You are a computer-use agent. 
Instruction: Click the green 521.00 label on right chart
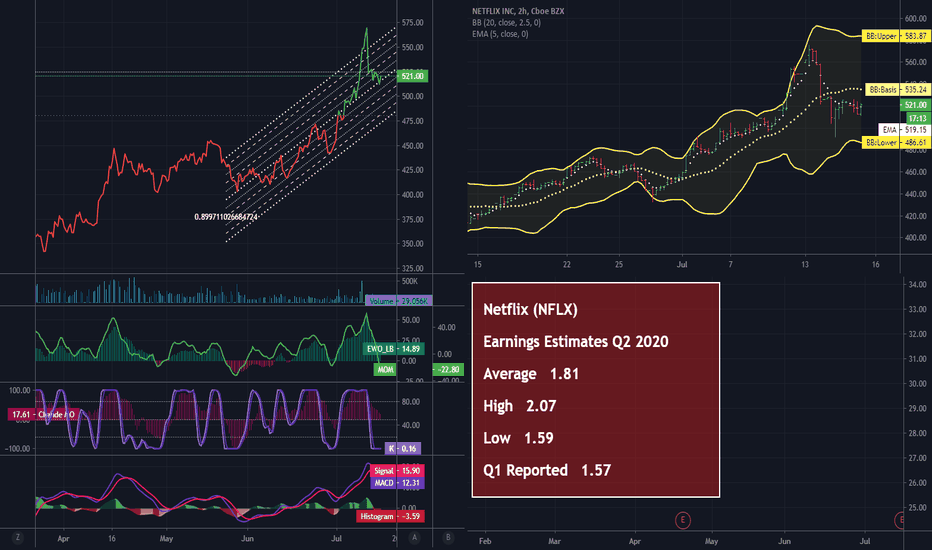point(916,105)
